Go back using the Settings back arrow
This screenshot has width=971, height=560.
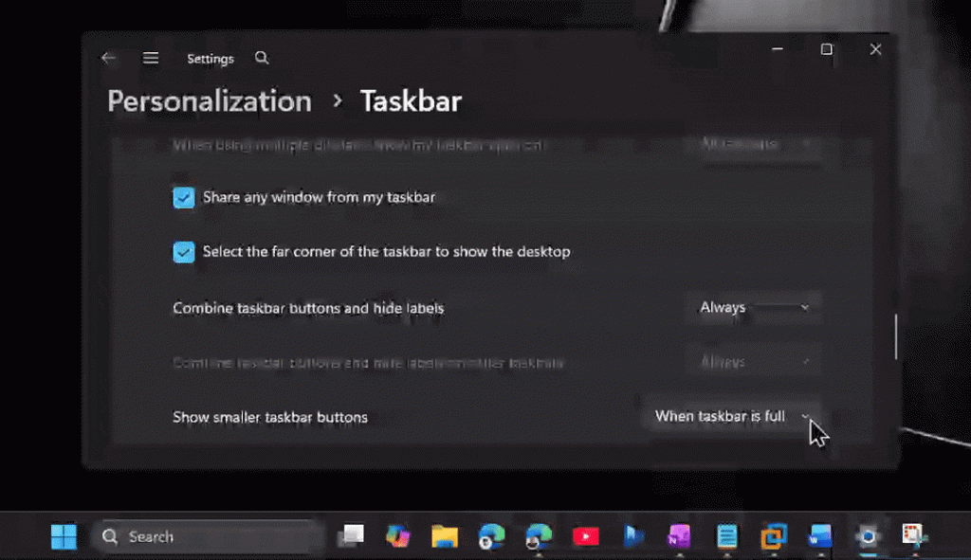point(108,58)
